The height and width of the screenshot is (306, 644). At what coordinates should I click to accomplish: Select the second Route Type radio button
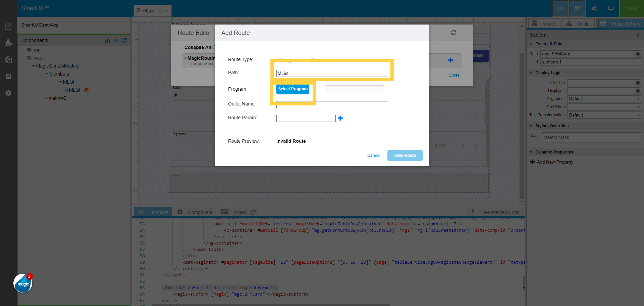[313, 59]
